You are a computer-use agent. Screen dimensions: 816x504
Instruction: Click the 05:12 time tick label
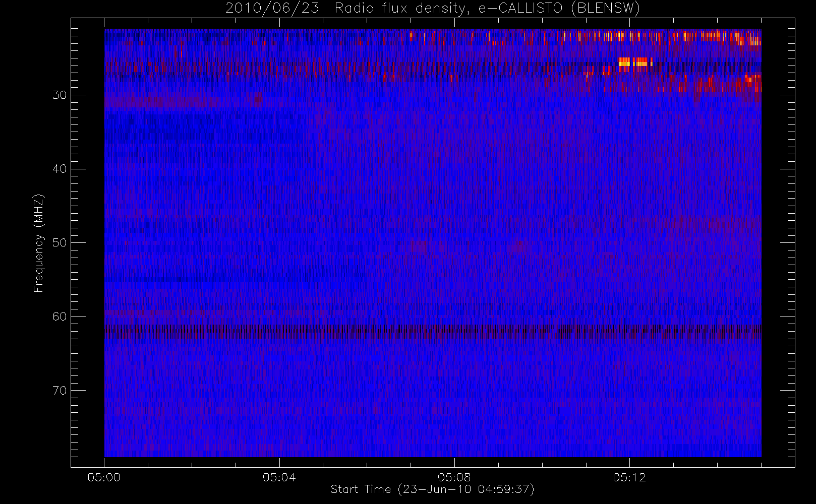coord(629,477)
